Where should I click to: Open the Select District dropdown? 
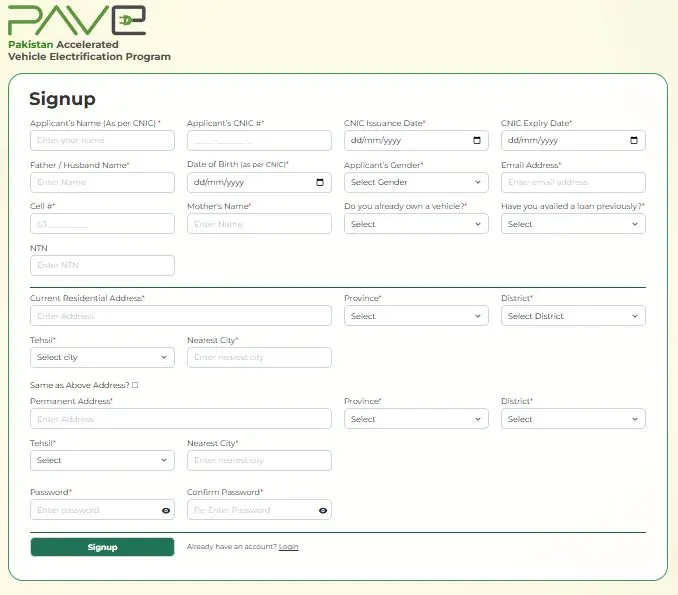pyautogui.click(x=573, y=316)
